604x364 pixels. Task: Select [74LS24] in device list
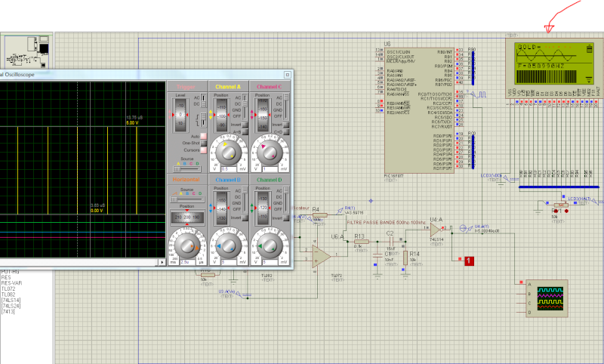(x=11, y=306)
